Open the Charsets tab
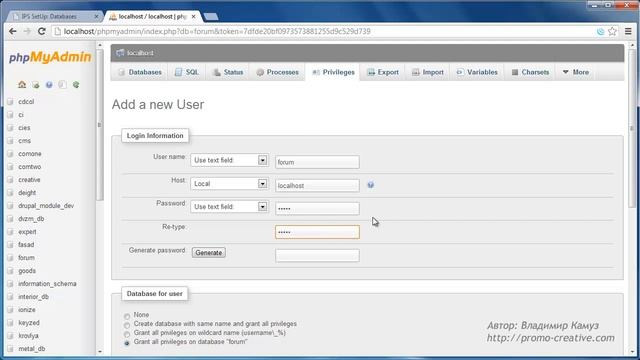Image resolution: width=640 pixels, height=360 pixels. 530,72
